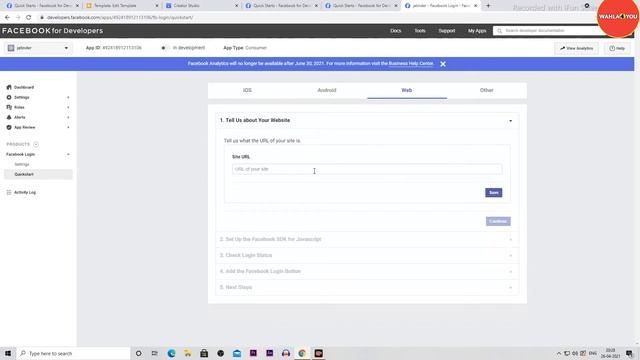Open Task View on the taskbar

pyautogui.click(x=155, y=353)
